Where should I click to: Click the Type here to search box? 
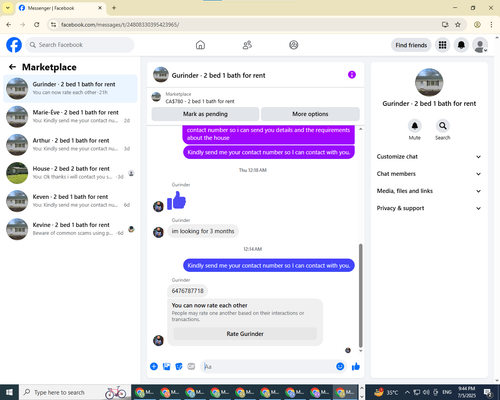[x=75, y=392]
